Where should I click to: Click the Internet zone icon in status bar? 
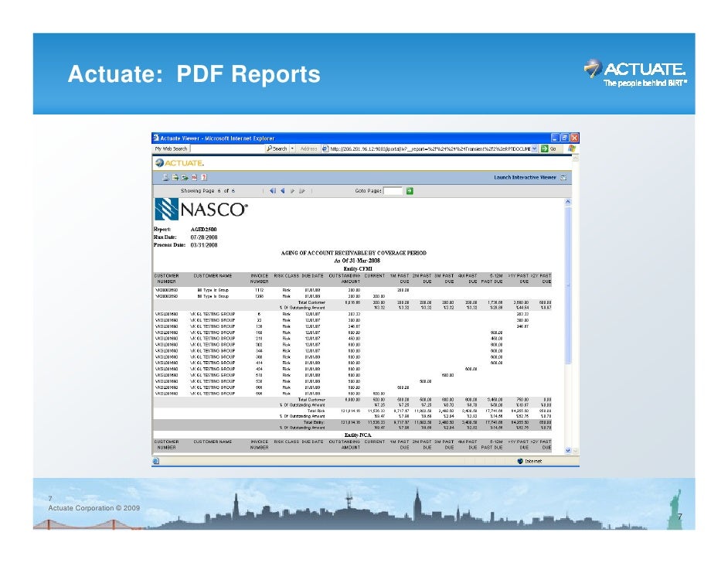(520, 461)
